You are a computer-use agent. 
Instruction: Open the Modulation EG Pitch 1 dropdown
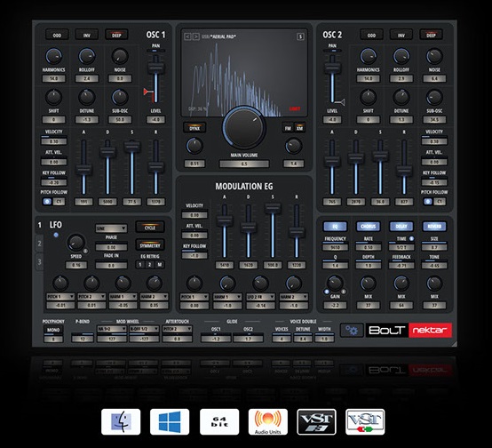coord(194,297)
